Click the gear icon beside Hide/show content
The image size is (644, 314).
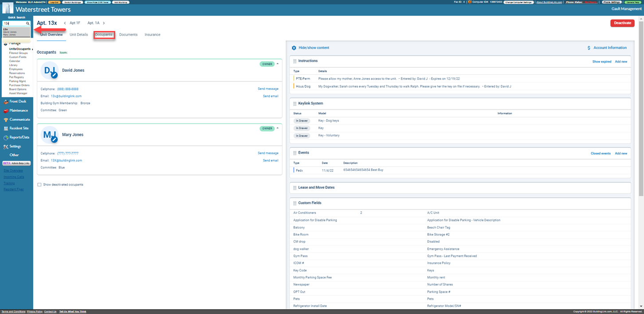[294, 48]
